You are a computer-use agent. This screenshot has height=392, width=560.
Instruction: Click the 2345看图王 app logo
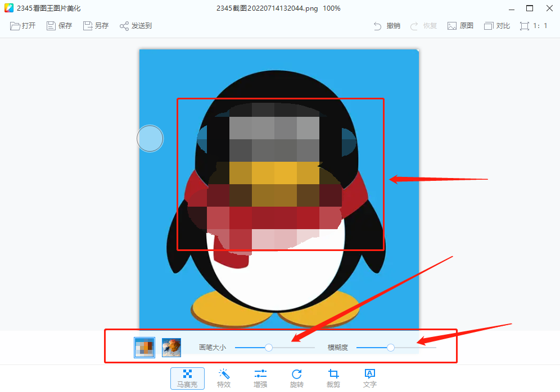tap(8, 8)
